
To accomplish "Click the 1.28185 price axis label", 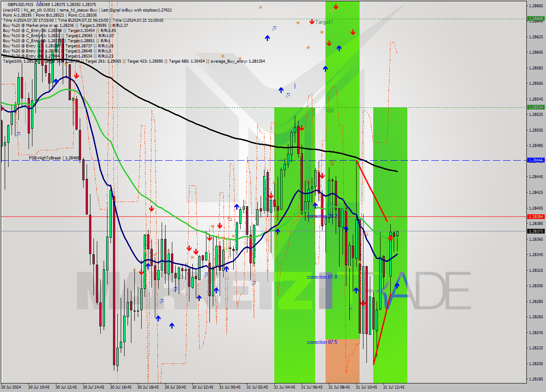I will 536,379.
